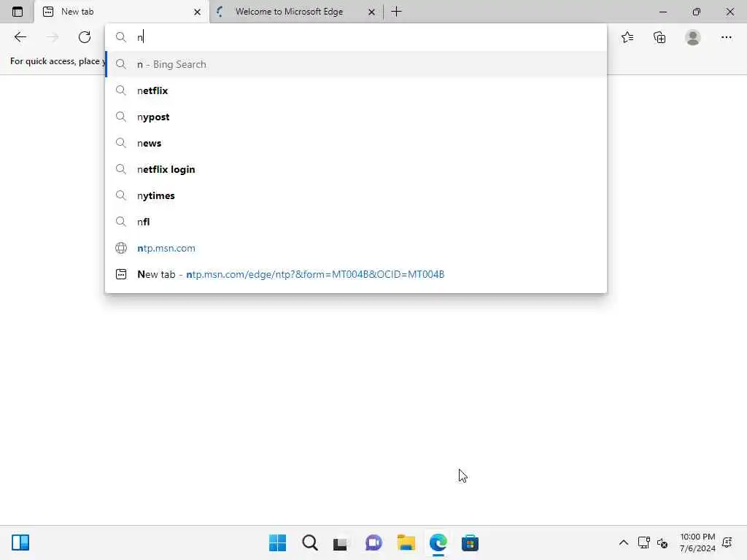Select the netflix suggestion

coord(356,90)
